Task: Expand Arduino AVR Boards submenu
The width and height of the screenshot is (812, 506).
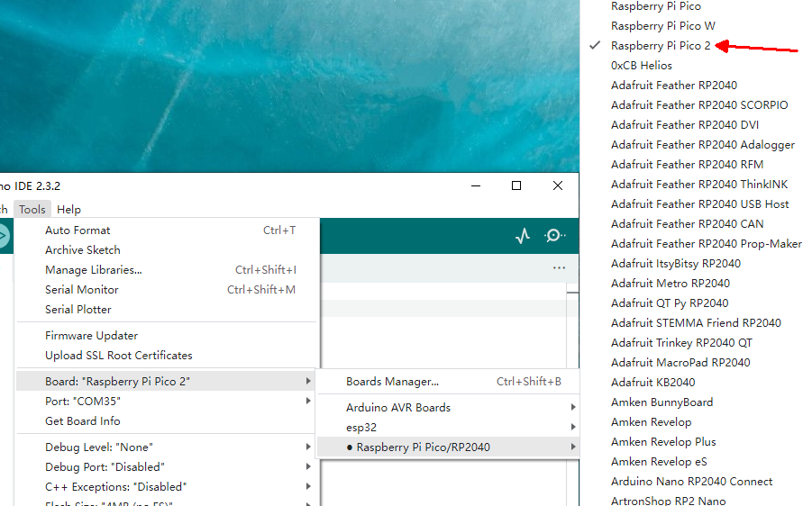Action: 448,408
